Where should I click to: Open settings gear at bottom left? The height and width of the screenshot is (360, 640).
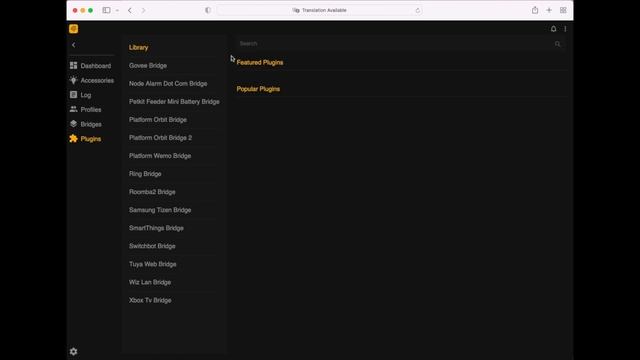pos(73,351)
